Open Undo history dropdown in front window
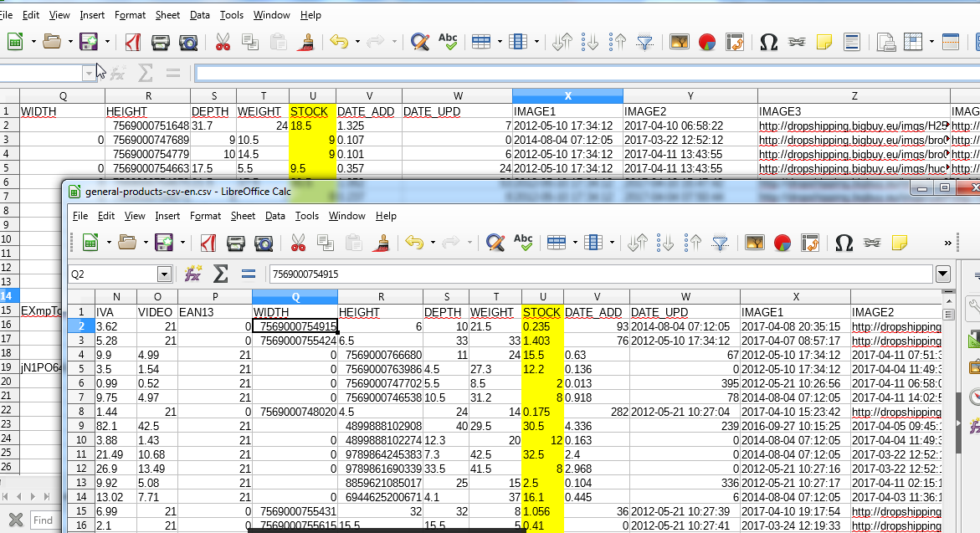980x533 pixels. [x=433, y=243]
